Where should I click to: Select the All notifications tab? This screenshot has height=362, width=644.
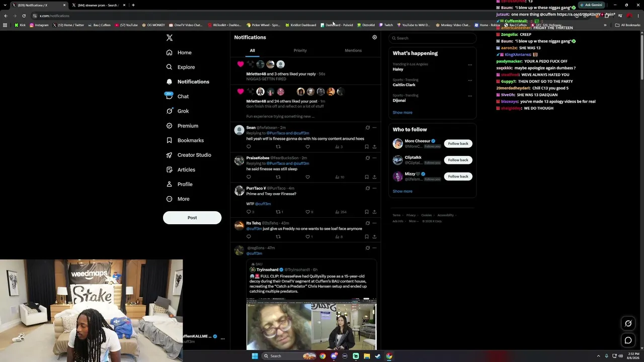point(252,50)
